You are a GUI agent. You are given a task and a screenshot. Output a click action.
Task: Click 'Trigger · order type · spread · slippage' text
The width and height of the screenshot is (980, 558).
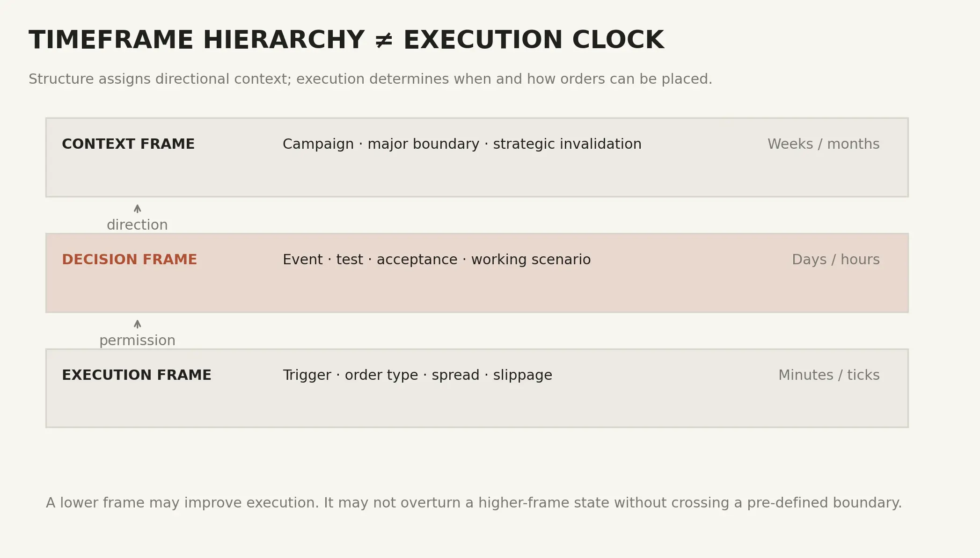[x=417, y=375]
